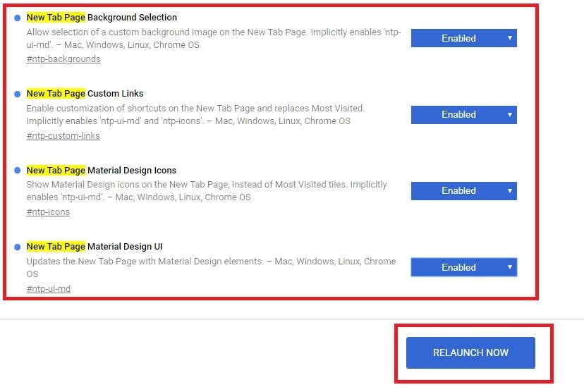584x392 pixels.
Task: Click the description about customization of shortcuts
Action: pyautogui.click(x=195, y=115)
